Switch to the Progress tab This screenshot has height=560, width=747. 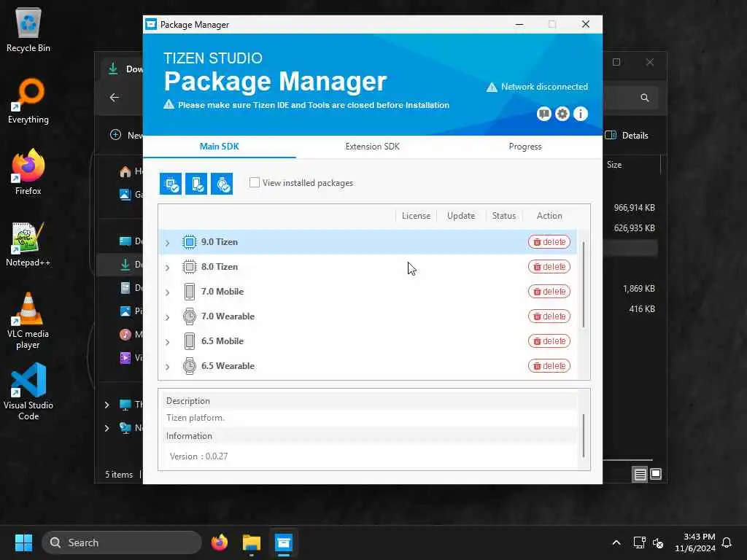point(525,147)
